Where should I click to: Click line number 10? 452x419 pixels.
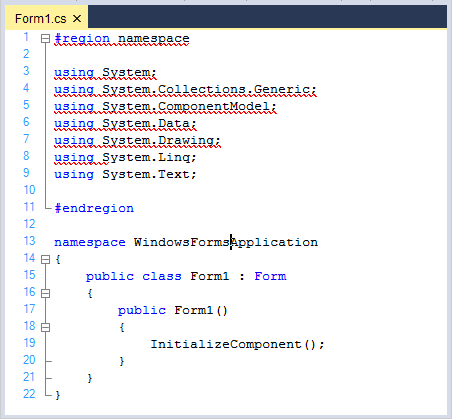tap(29, 190)
